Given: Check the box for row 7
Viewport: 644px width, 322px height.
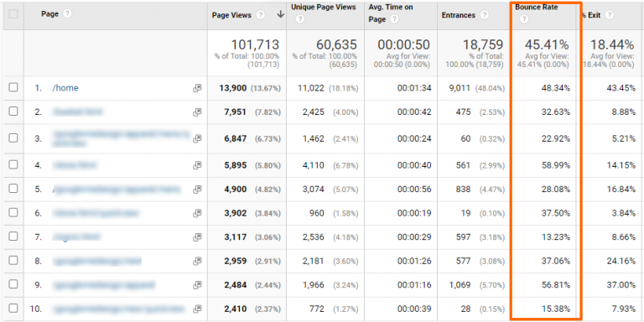Looking at the screenshot, I should point(13,236).
